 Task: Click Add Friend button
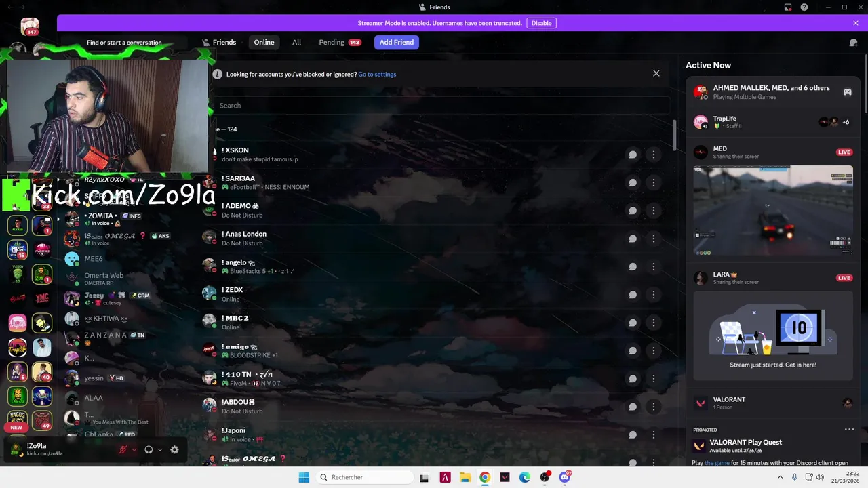click(397, 42)
